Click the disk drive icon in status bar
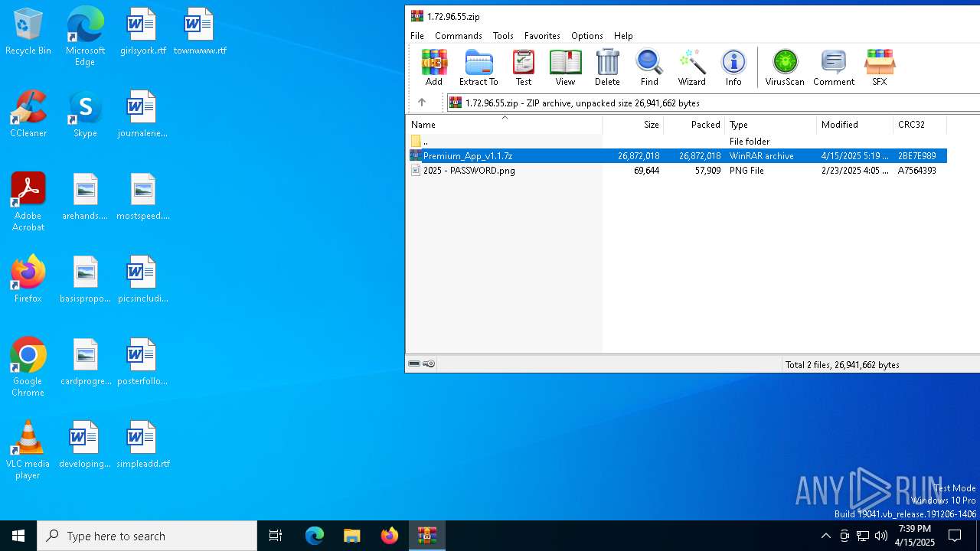Viewport: 980px width, 551px height. tap(414, 364)
